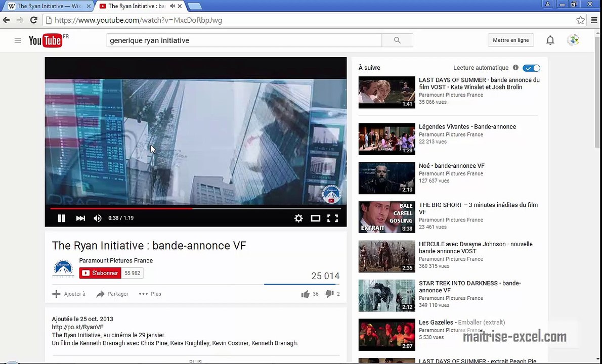Open the THE BIG SHORT EXTRAIT thumbnail

386,217
